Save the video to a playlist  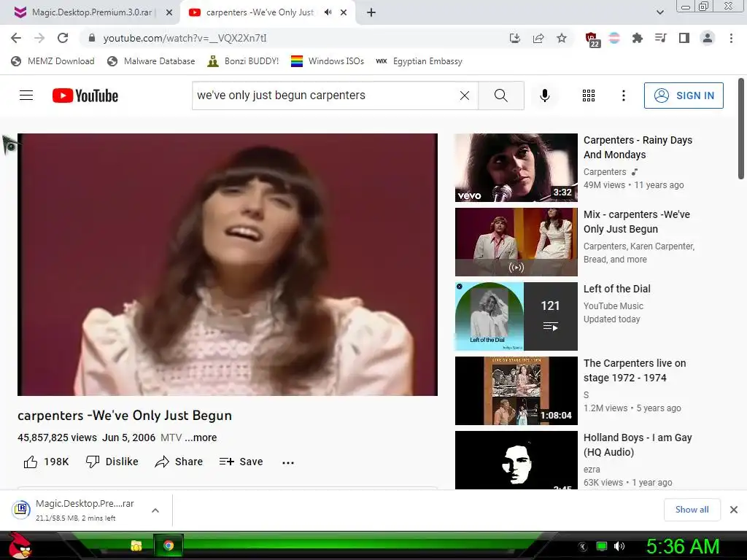coord(241,462)
